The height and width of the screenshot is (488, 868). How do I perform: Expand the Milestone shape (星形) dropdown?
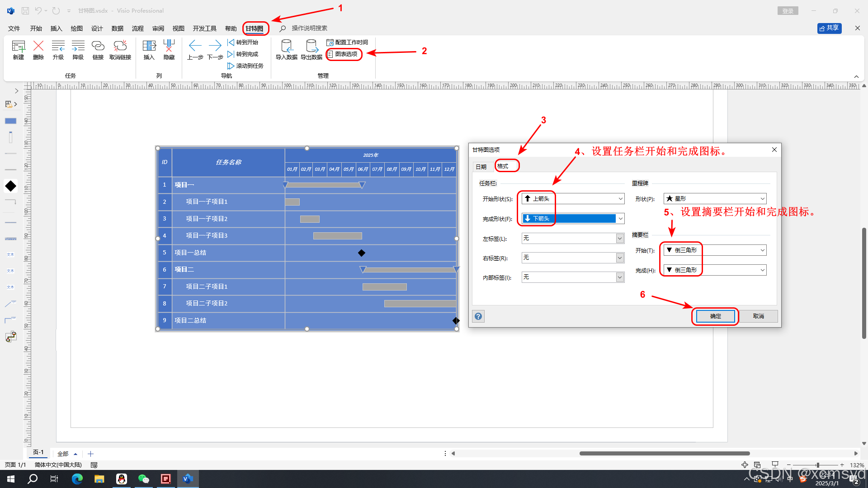[x=762, y=199]
